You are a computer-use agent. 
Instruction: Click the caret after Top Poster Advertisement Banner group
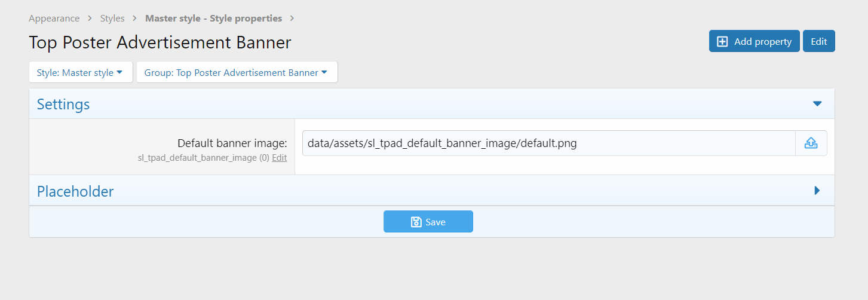point(324,72)
